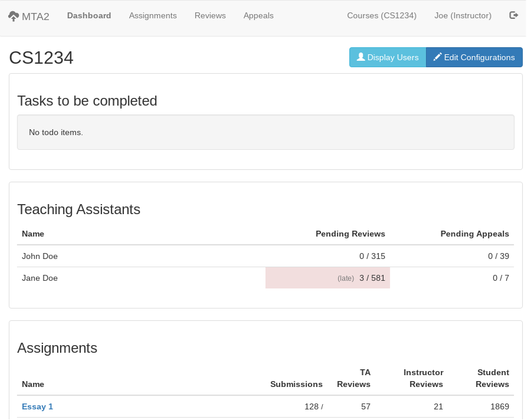Open the Reviews nav item

pos(210,16)
